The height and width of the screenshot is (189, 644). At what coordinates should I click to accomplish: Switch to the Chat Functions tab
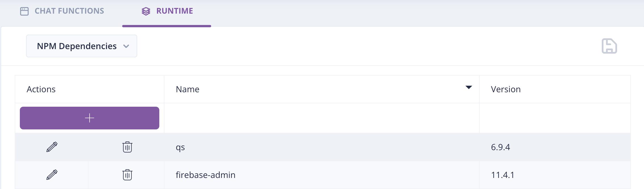[69, 11]
